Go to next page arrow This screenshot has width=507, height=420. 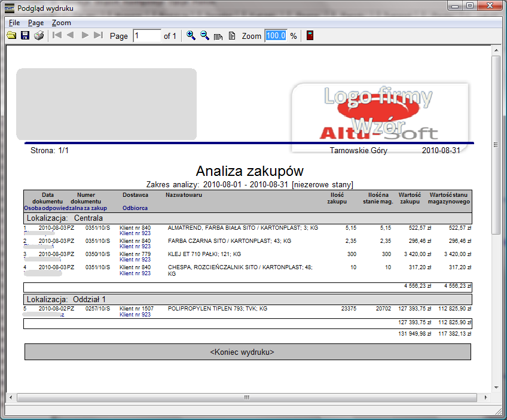(x=85, y=36)
